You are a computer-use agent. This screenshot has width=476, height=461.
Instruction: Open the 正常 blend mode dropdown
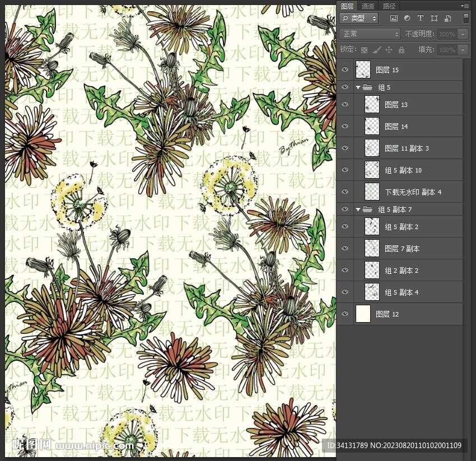click(x=370, y=34)
